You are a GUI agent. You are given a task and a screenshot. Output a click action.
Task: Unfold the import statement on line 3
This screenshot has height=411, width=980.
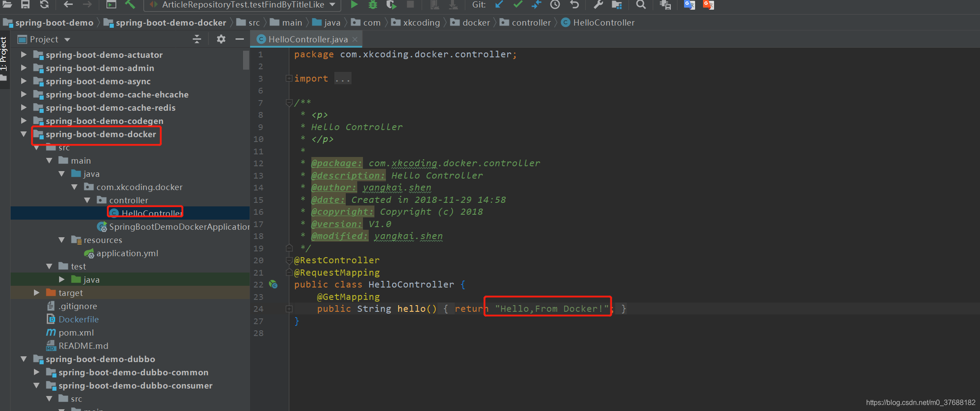(x=289, y=78)
